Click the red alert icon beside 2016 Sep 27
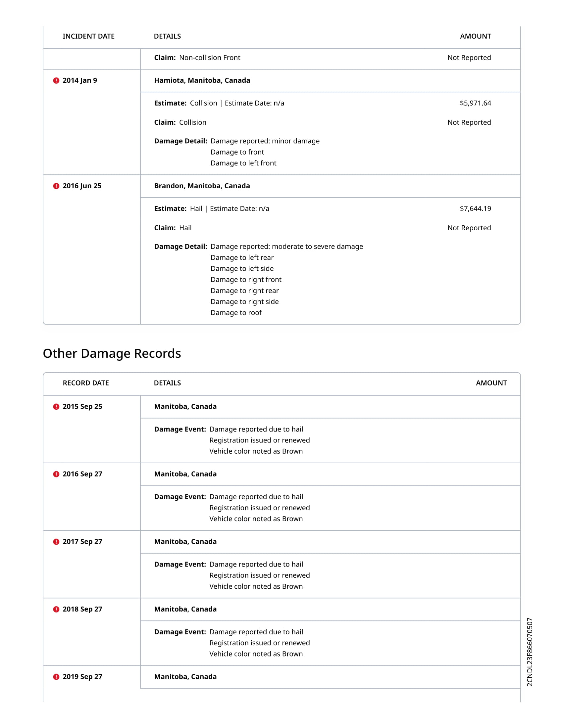This screenshot has height=728, width=563. pos(56,474)
